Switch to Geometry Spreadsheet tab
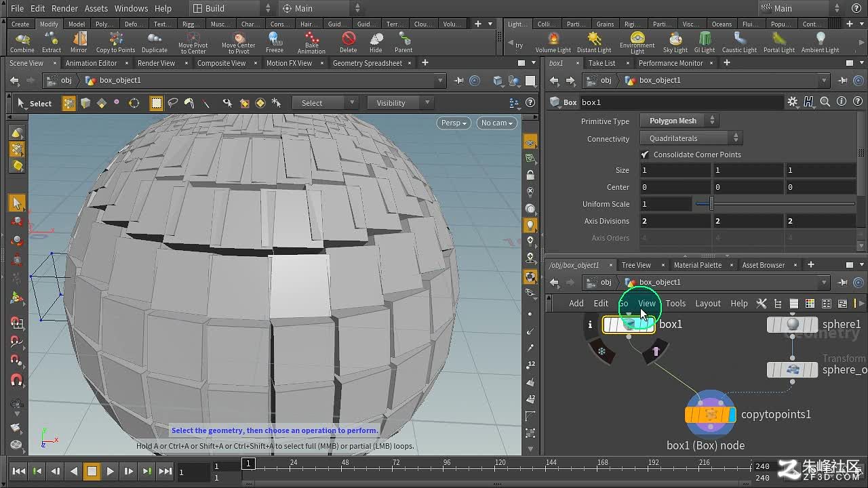 (367, 63)
